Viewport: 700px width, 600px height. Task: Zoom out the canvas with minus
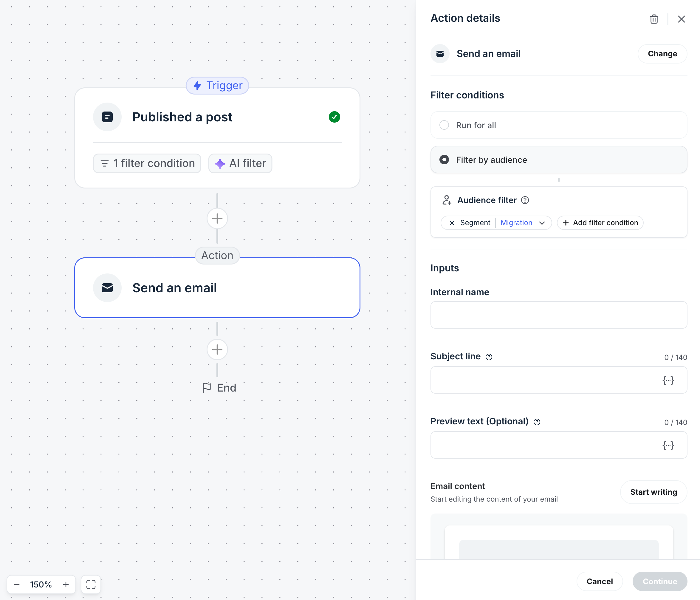(x=17, y=584)
